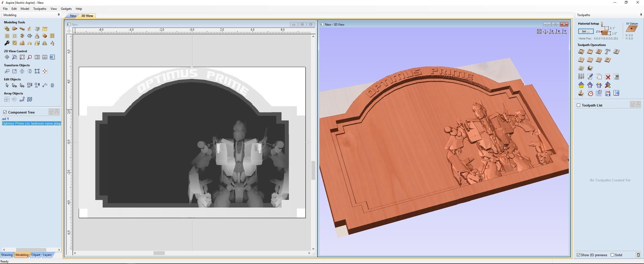Open the Help menu
Image resolution: width=644 pixels, height=264 pixels.
pos(79,9)
